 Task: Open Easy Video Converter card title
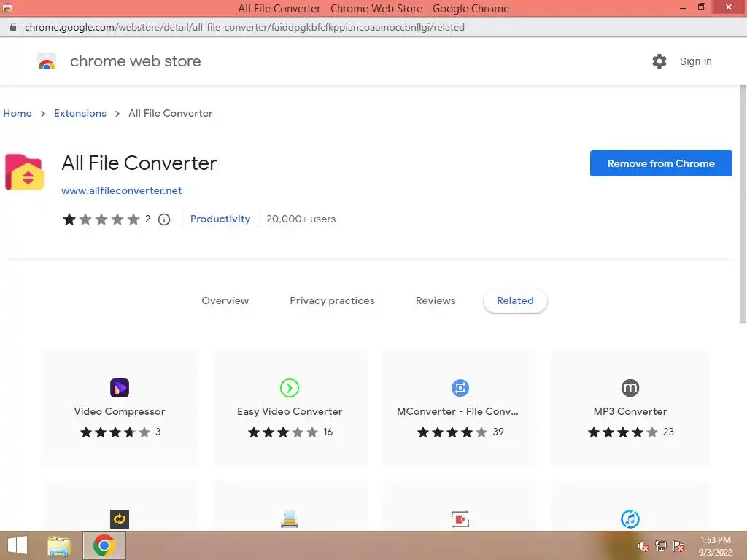290,411
